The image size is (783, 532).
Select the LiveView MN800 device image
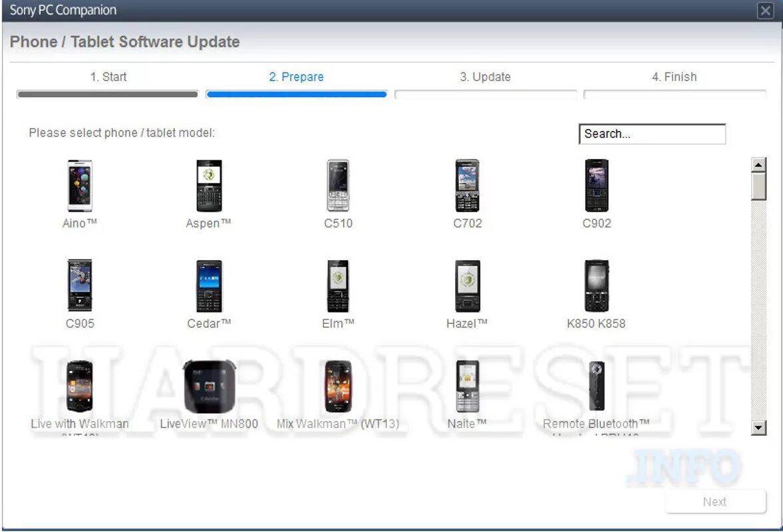(210, 386)
